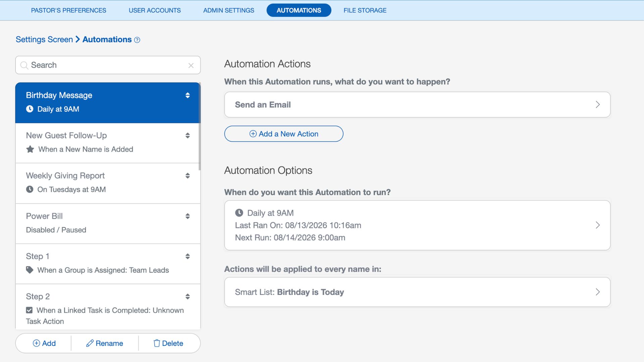Select the Step 2 automation
644x362 pixels.
tap(107, 307)
